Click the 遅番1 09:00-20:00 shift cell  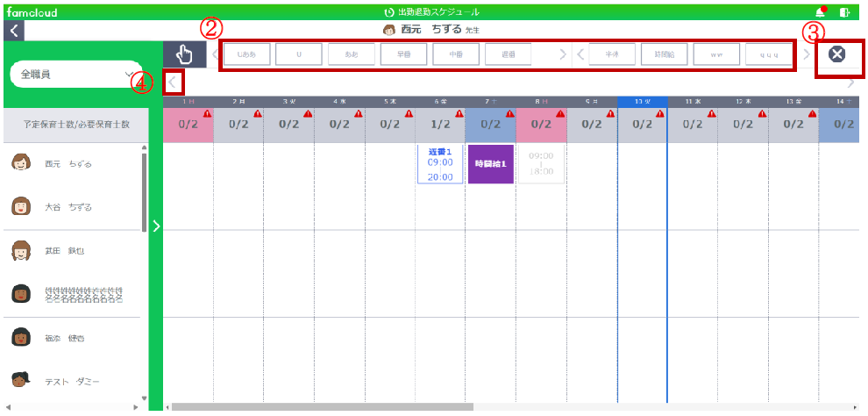[x=440, y=164]
